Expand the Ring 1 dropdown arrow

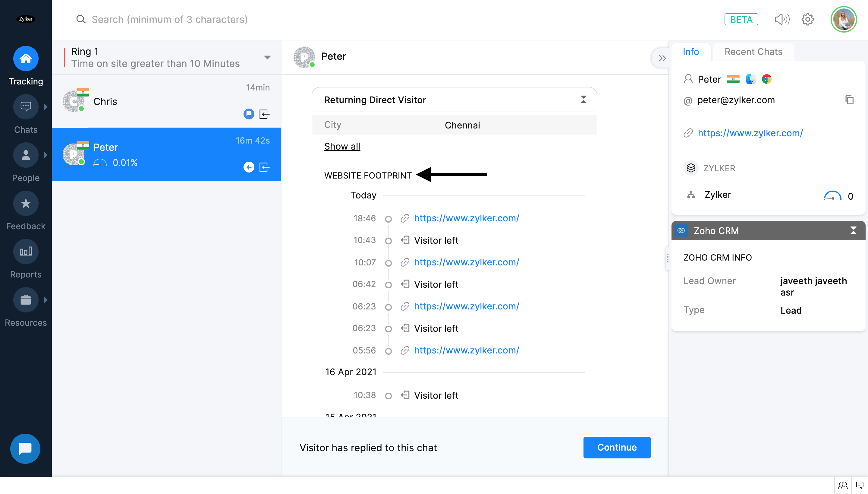click(x=267, y=57)
